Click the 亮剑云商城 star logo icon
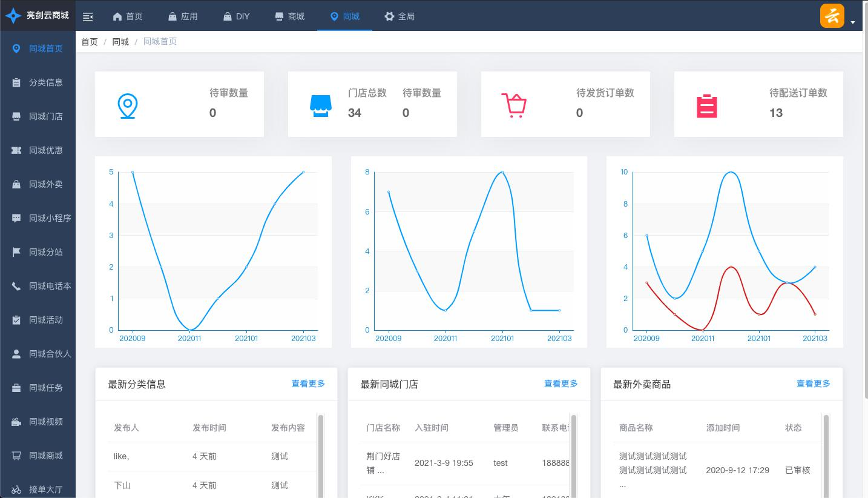 pos(13,16)
